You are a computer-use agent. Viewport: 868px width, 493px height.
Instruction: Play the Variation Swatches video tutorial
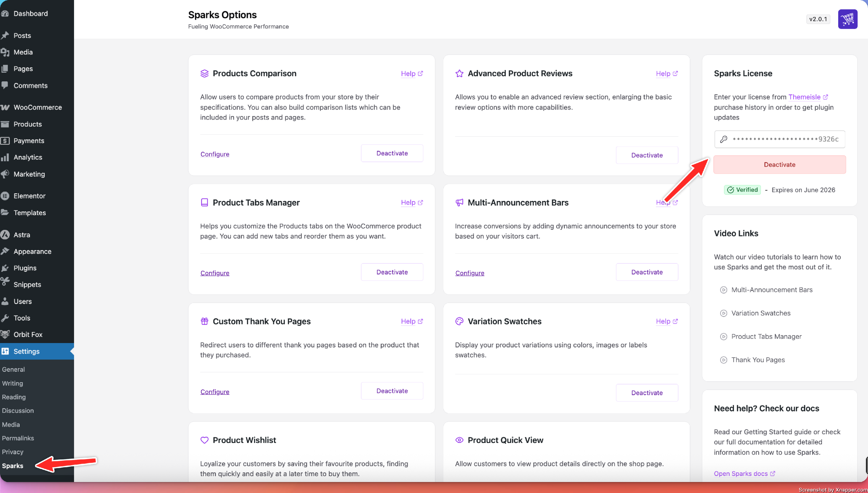(760, 313)
